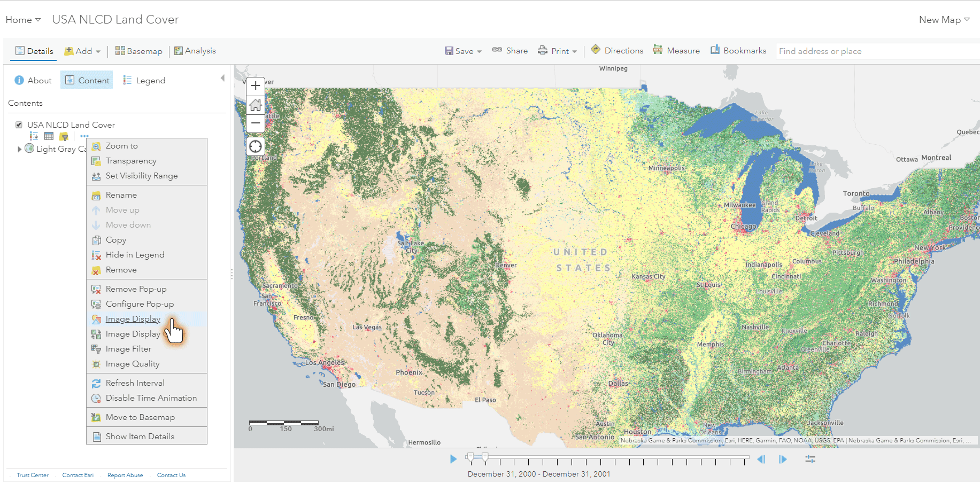Image resolution: width=980 pixels, height=483 pixels.
Task: Expand map attribution ellipsis
Action: pos(968,441)
